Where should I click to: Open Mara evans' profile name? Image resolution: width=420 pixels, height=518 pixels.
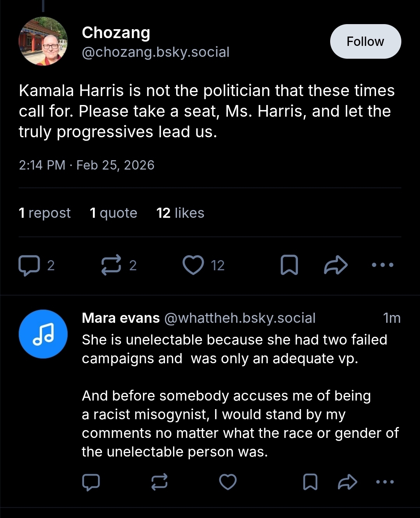[121, 318]
